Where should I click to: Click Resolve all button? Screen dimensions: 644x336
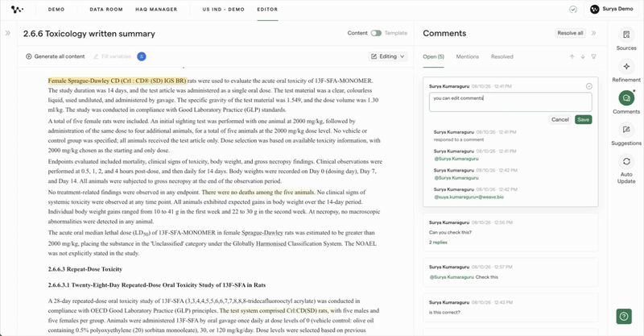[570, 33]
